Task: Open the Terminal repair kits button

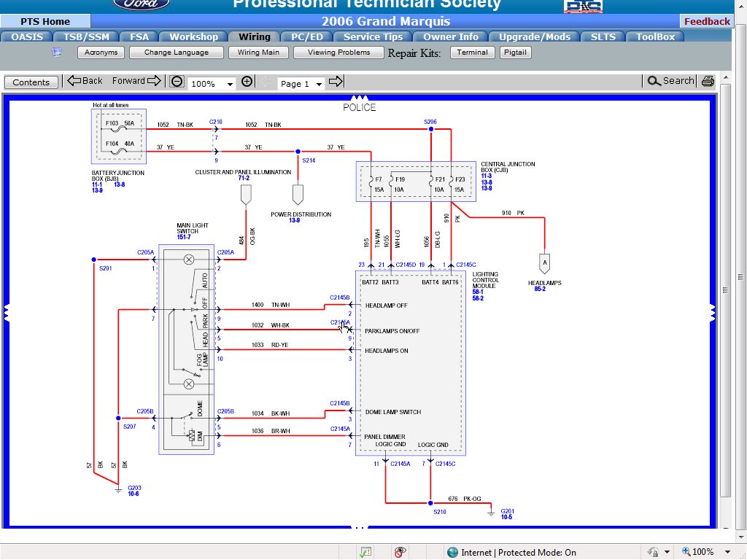Action: [472, 52]
